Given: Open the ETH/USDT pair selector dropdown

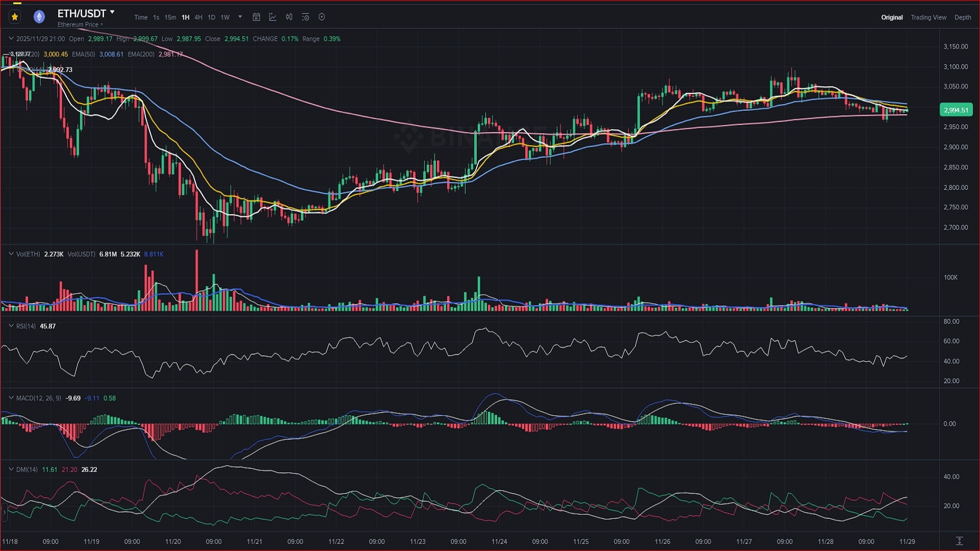Looking at the screenshot, I should [x=112, y=12].
